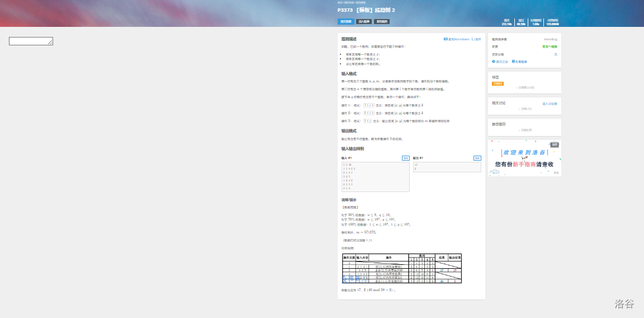Click the 复制Markdown icon link

click(456, 39)
